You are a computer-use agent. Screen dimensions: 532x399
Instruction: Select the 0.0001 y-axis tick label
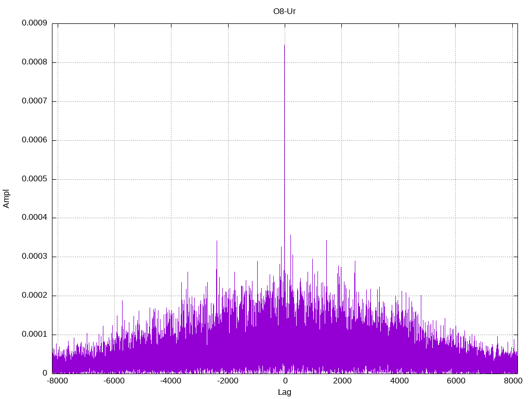point(34,335)
